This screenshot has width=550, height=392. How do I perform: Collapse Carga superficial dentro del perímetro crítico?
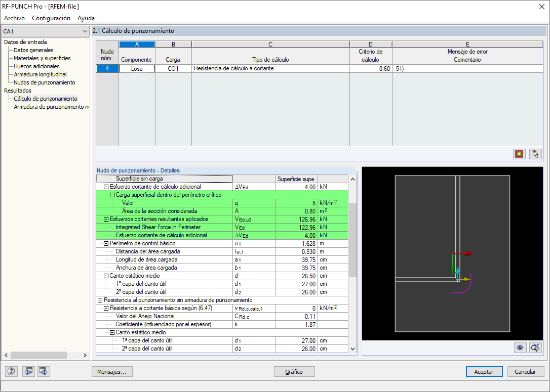[x=112, y=195]
